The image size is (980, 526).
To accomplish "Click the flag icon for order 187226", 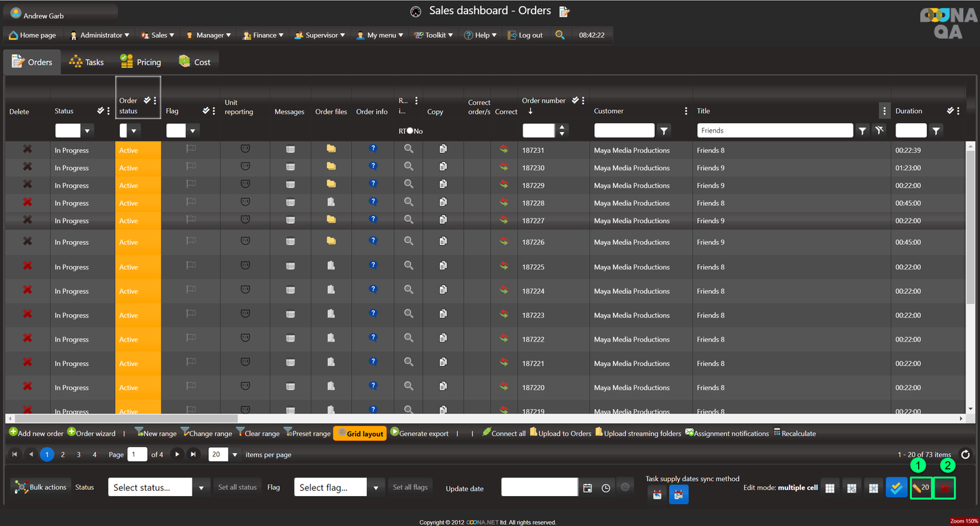I will pyautogui.click(x=191, y=242).
